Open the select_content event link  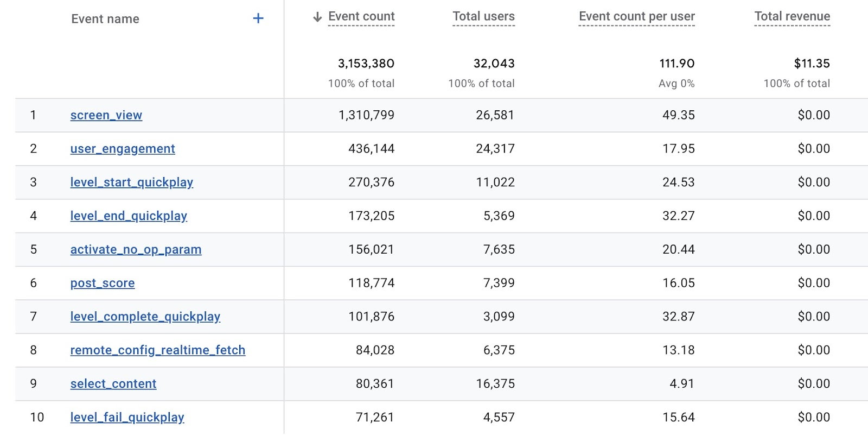click(113, 384)
